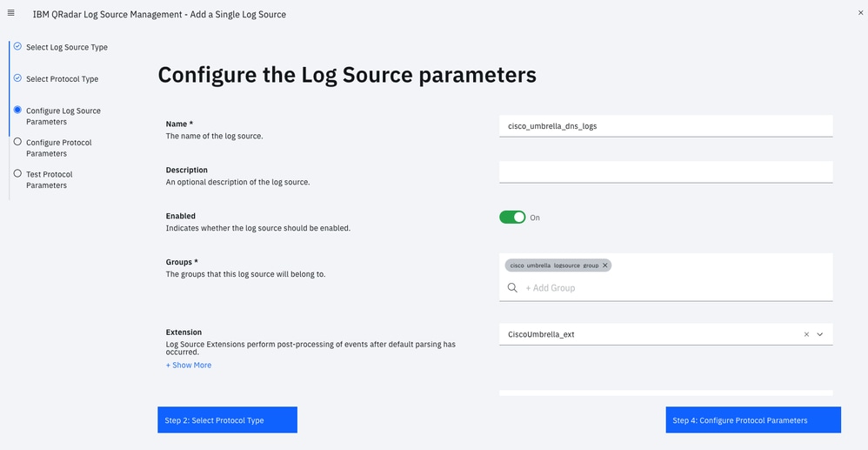Image resolution: width=868 pixels, height=450 pixels.
Task: Click the checkmark icon for Select Log Source Type
Action: click(x=17, y=46)
